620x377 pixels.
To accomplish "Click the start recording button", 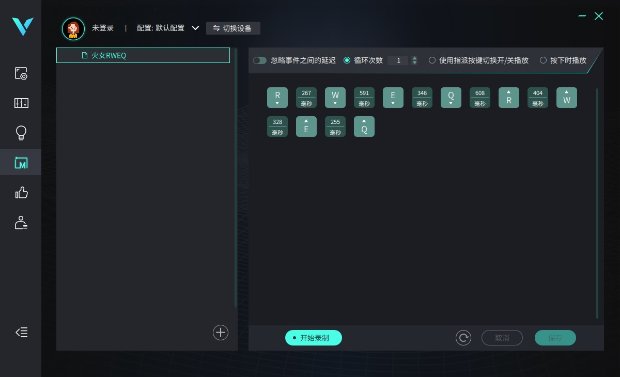I will click(313, 338).
